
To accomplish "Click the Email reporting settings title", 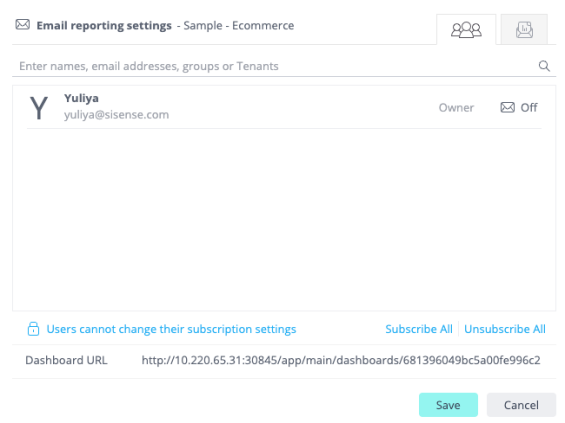I will point(104,26).
